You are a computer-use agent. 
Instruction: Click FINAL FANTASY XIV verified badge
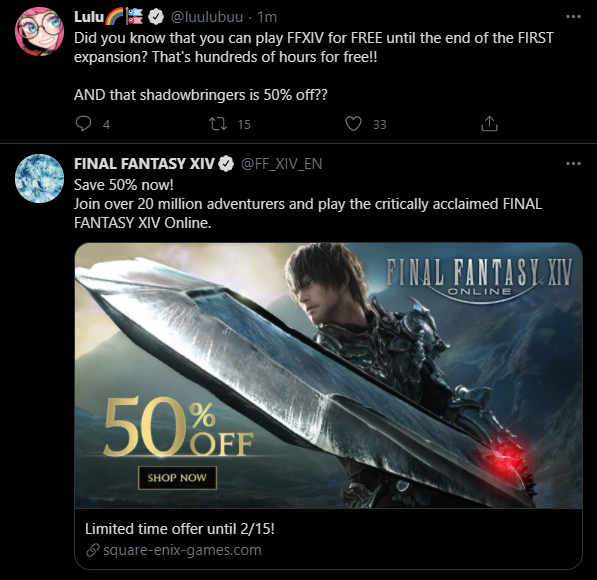(x=226, y=164)
